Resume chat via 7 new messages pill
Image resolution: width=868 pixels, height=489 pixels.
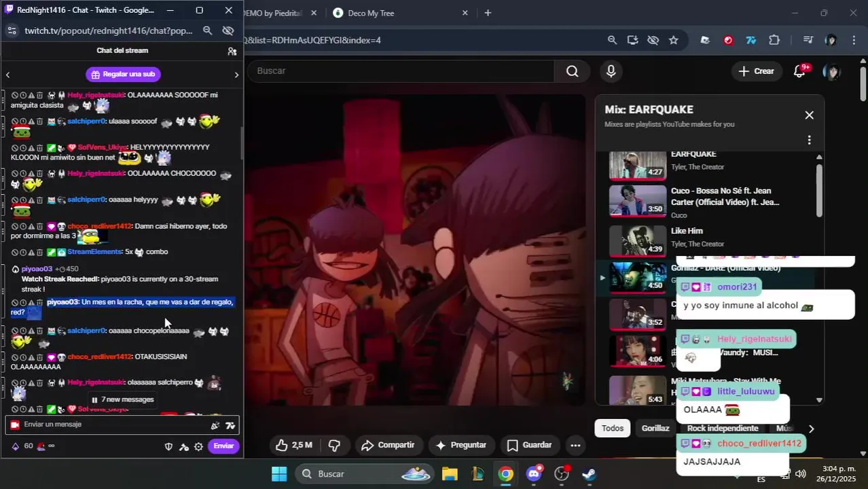pos(122,399)
